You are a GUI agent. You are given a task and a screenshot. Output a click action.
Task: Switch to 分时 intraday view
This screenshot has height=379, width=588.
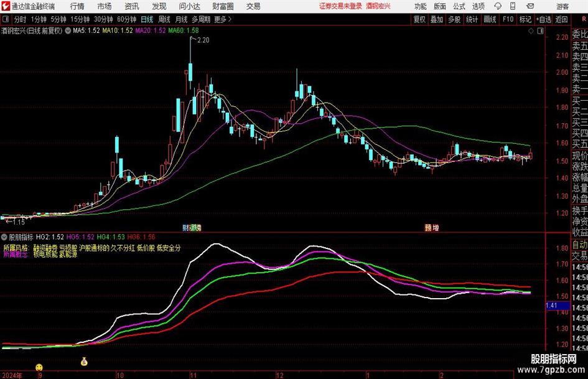[20, 19]
